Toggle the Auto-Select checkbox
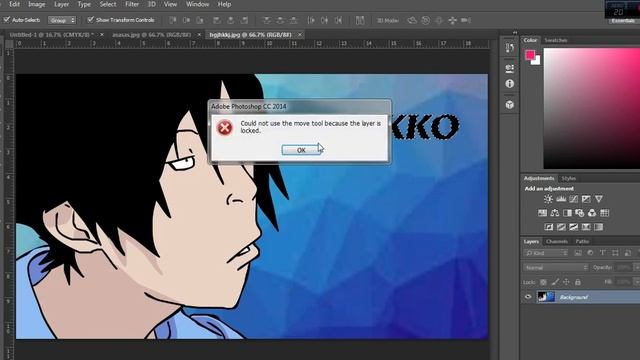 pyautogui.click(x=7, y=20)
